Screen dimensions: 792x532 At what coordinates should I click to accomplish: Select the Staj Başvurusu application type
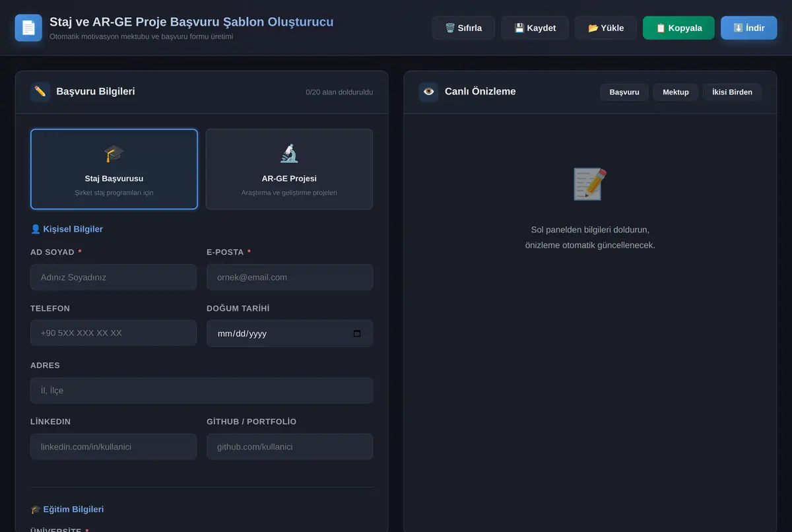pyautogui.click(x=114, y=169)
